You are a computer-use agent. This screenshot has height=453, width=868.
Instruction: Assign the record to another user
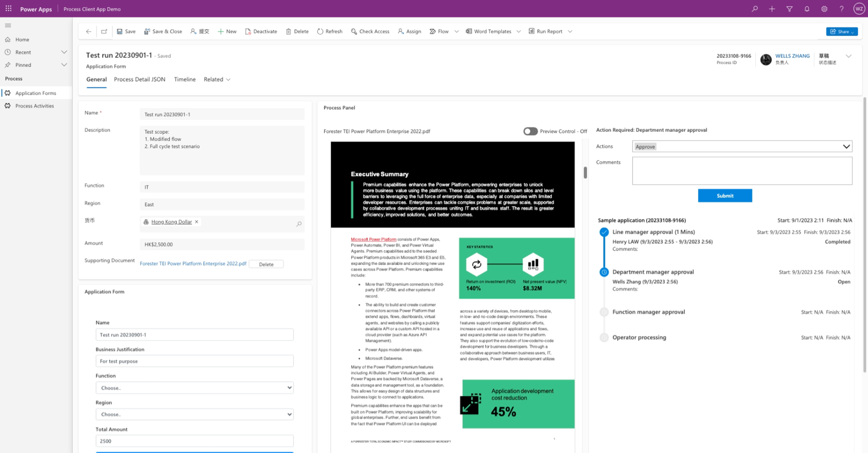pos(409,31)
